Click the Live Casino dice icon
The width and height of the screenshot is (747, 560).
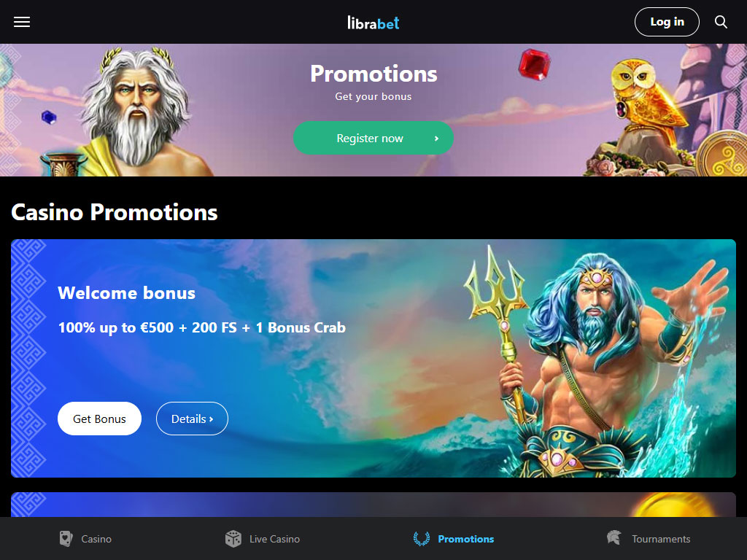pos(233,539)
